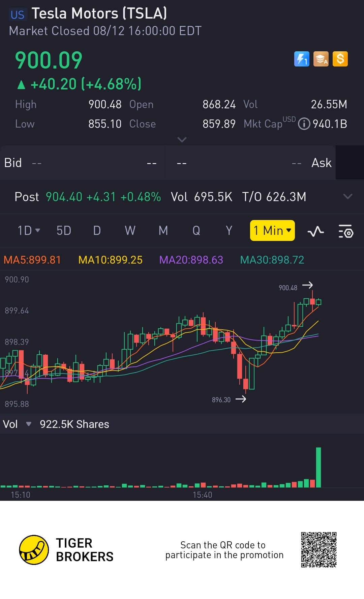Switch to the W weekly chart tab
This screenshot has height=599, width=364.
[130, 231]
